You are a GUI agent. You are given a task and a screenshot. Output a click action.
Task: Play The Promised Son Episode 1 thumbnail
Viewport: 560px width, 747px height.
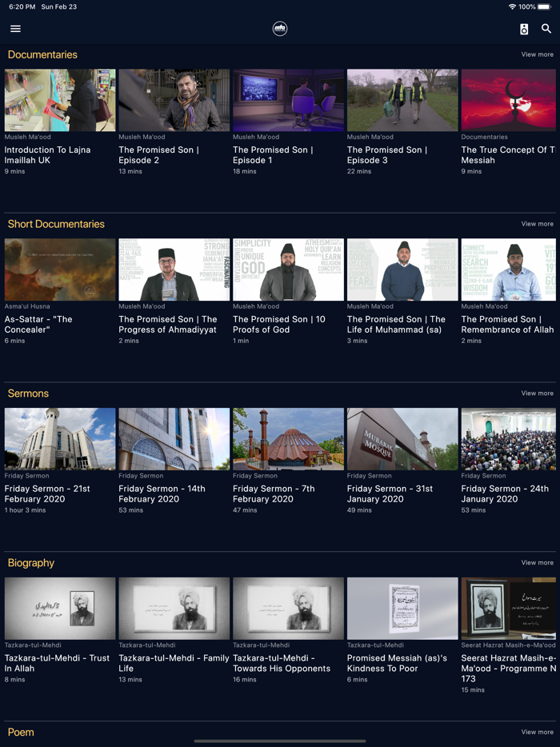[x=288, y=100]
